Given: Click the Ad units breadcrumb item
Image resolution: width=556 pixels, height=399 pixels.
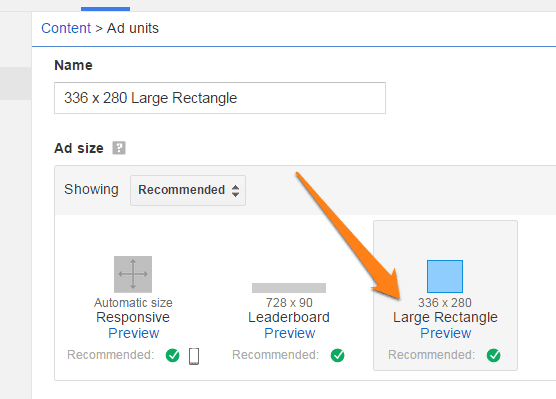Looking at the screenshot, I should 133,28.
